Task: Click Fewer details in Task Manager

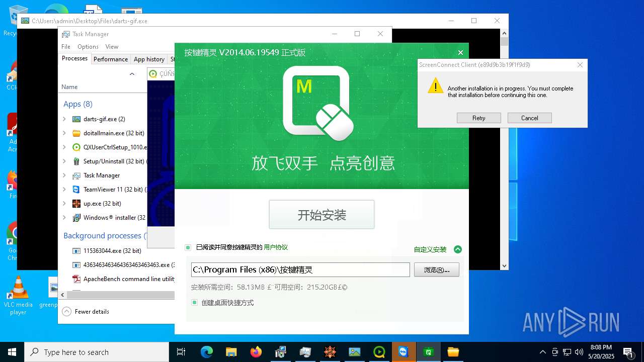Action: 86,312
